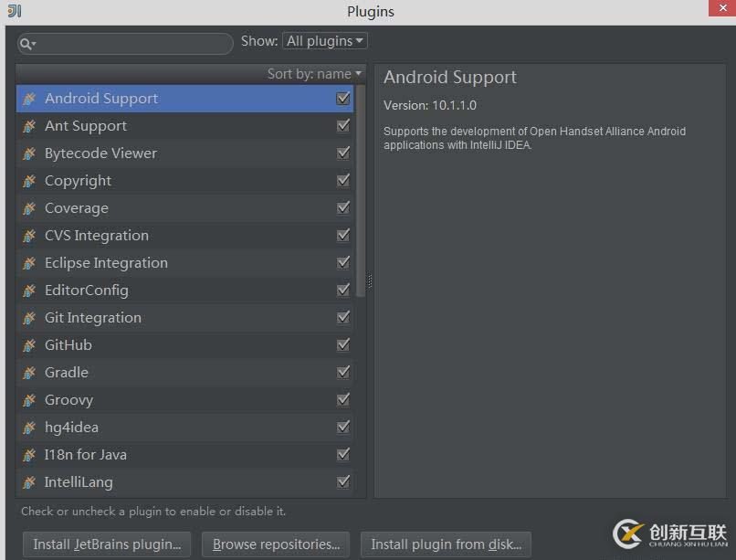Click the Android Support heading in details panel
736x560 pixels.
click(449, 78)
